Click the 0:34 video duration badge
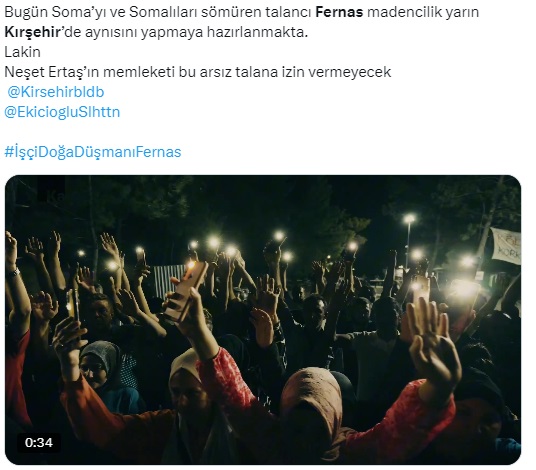 click(39, 443)
